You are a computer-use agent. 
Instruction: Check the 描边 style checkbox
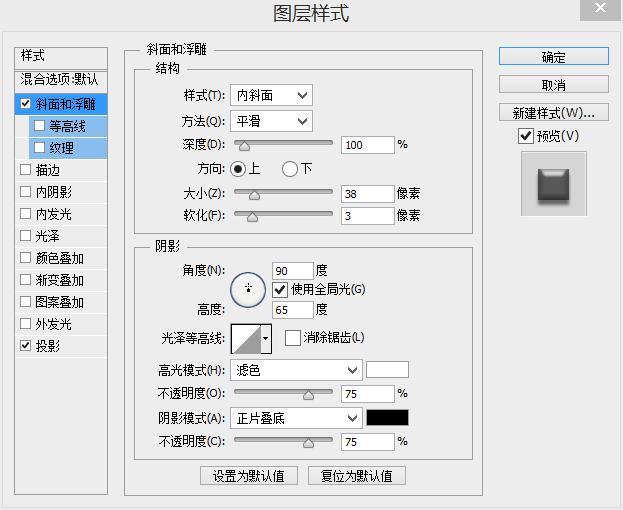coord(25,170)
